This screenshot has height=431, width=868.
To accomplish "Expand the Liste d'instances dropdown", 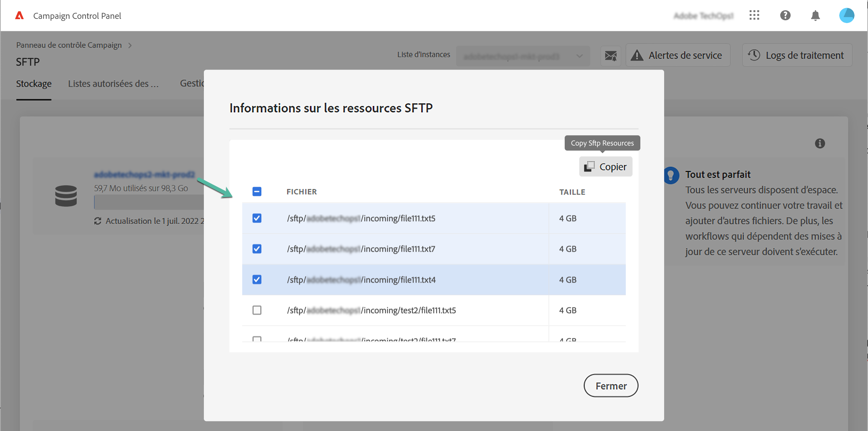I will 523,56.
